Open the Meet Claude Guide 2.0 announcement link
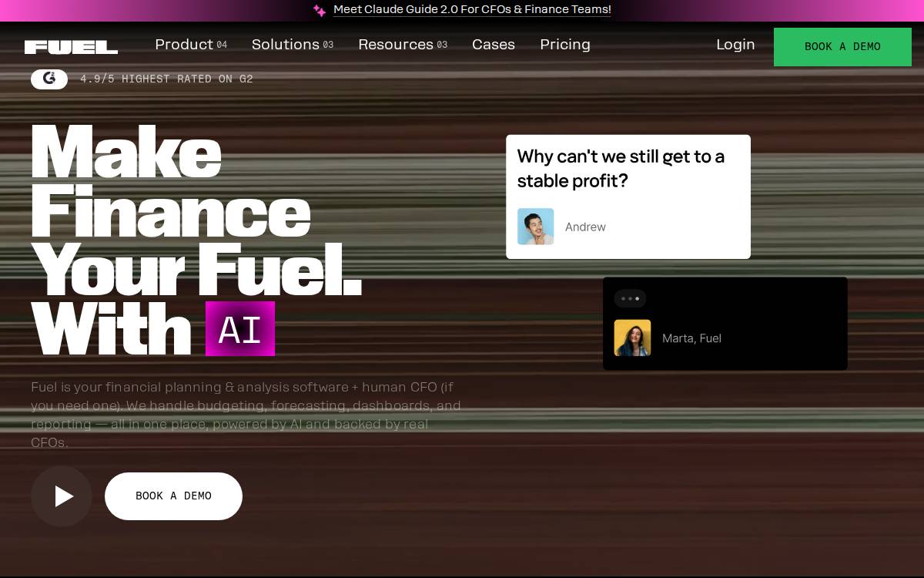This screenshot has height=578, width=924. coord(472,10)
